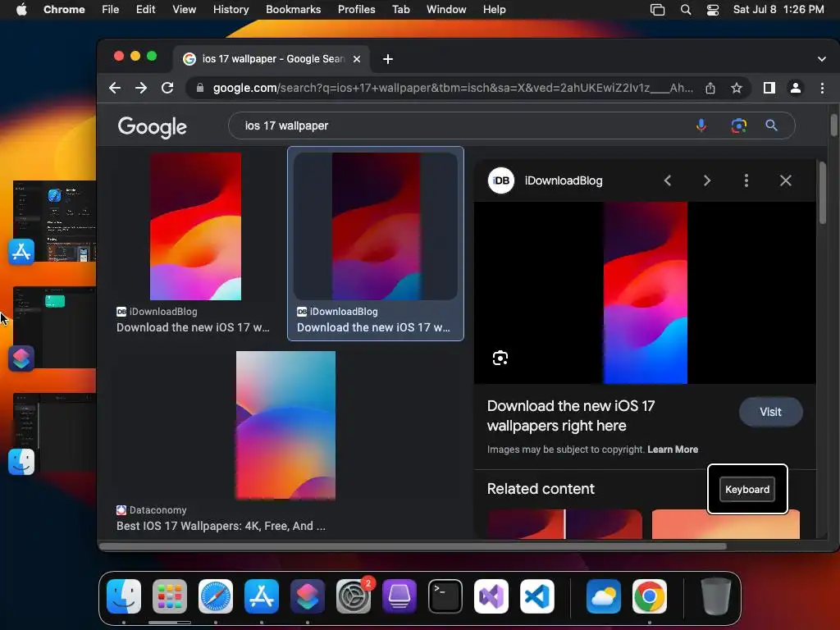Image resolution: width=840 pixels, height=630 pixels.
Task: Open the Apple menu
Action: (x=21, y=10)
